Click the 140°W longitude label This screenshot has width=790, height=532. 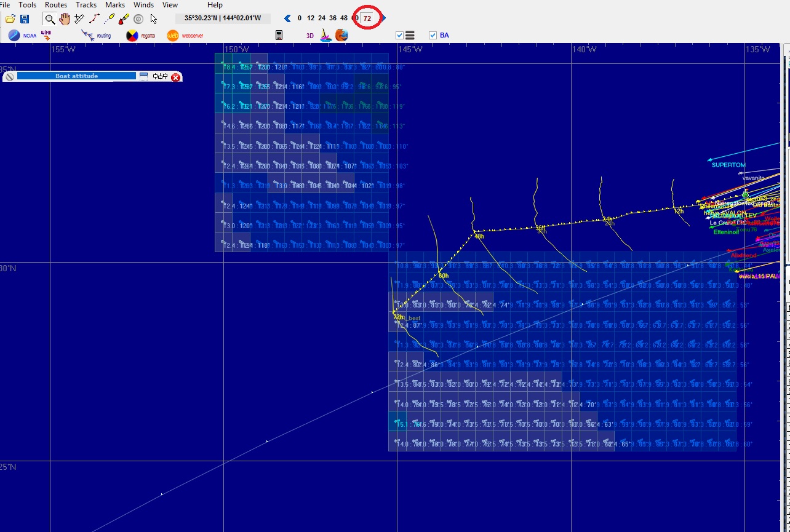pyautogui.click(x=584, y=49)
